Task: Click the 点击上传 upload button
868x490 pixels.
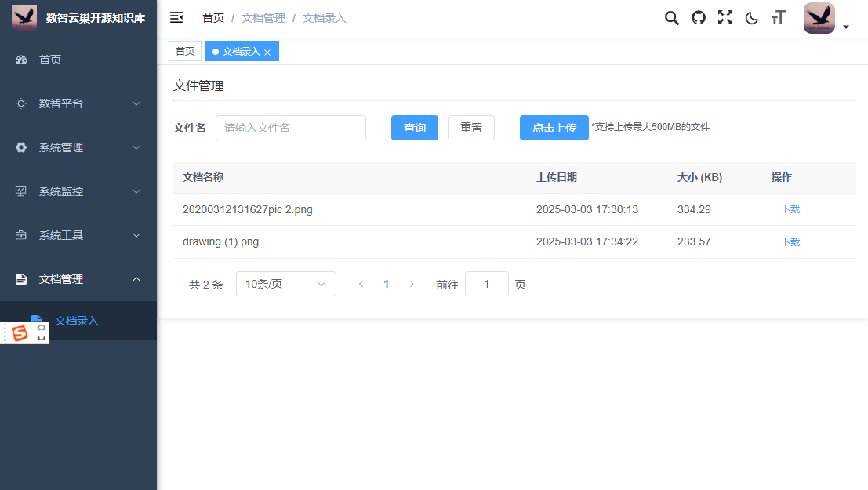Action: click(x=554, y=128)
